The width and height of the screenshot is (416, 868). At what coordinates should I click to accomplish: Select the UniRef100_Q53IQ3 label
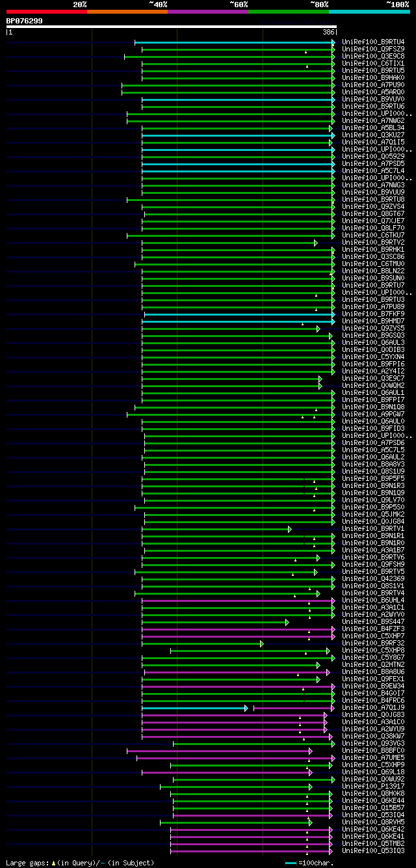[373, 851]
